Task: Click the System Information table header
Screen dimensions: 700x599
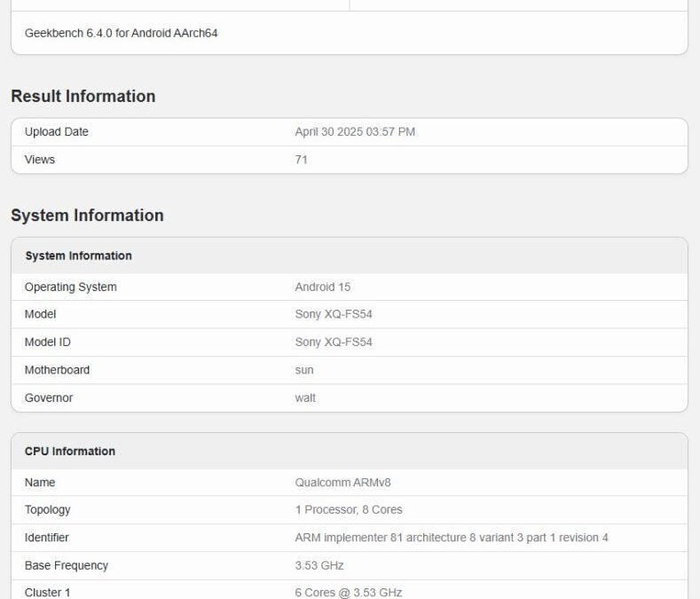Action: (78, 256)
